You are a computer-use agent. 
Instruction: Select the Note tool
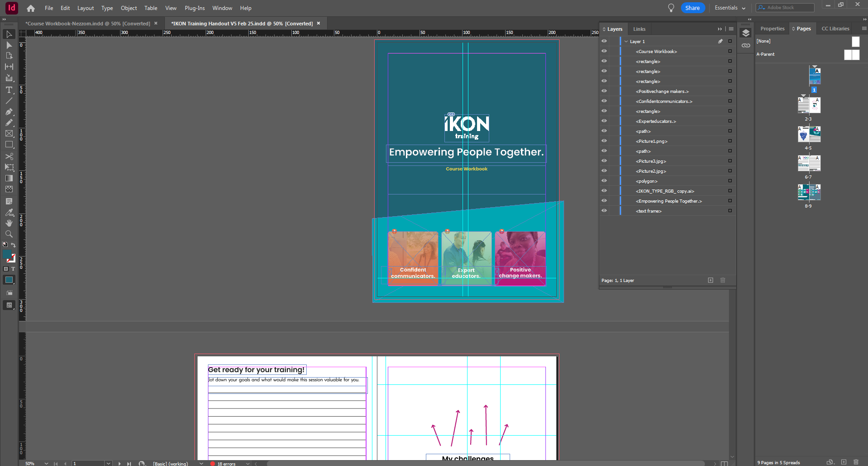click(9, 201)
